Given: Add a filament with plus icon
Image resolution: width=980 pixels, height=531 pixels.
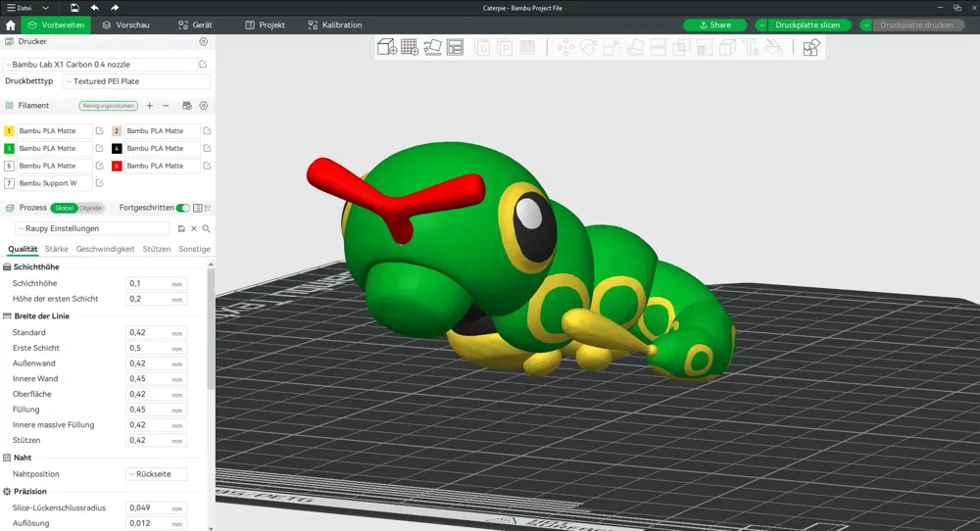Looking at the screenshot, I should coord(149,106).
